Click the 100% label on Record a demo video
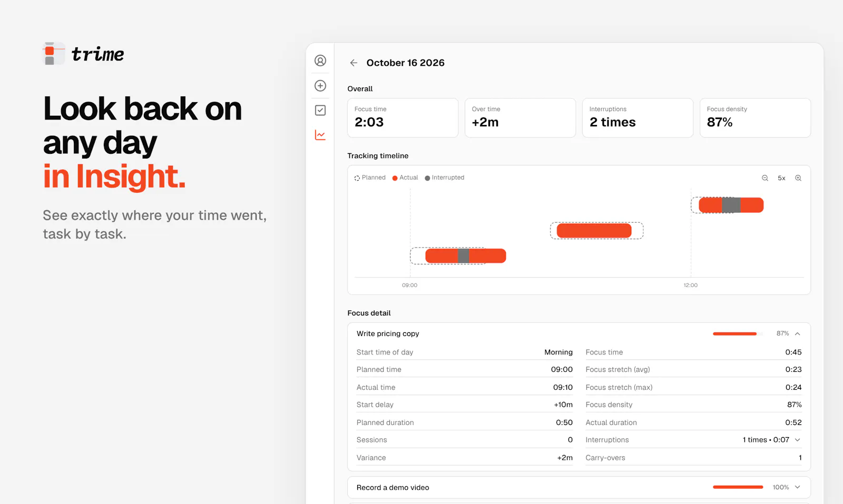This screenshot has width=843, height=504. pos(781,487)
